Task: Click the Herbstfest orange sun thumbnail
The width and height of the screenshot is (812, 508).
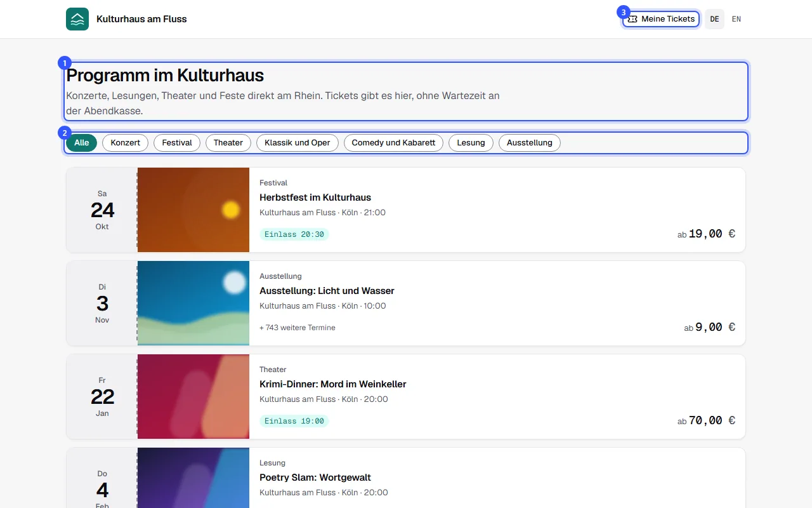Action: (193, 210)
